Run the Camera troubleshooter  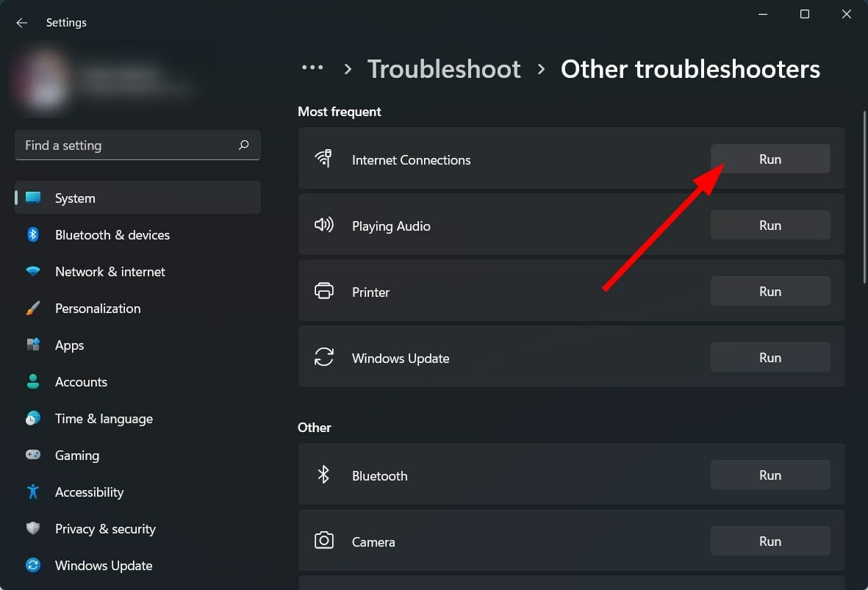770,540
